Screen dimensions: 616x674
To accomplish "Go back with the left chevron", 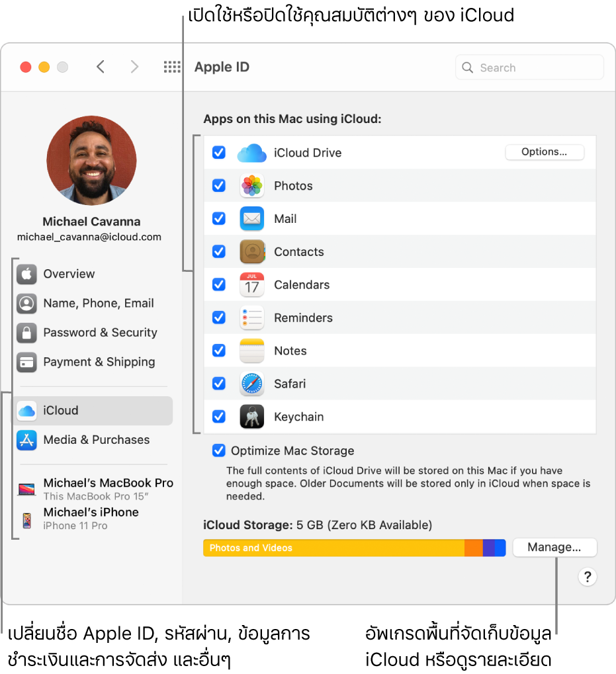I will point(101,67).
